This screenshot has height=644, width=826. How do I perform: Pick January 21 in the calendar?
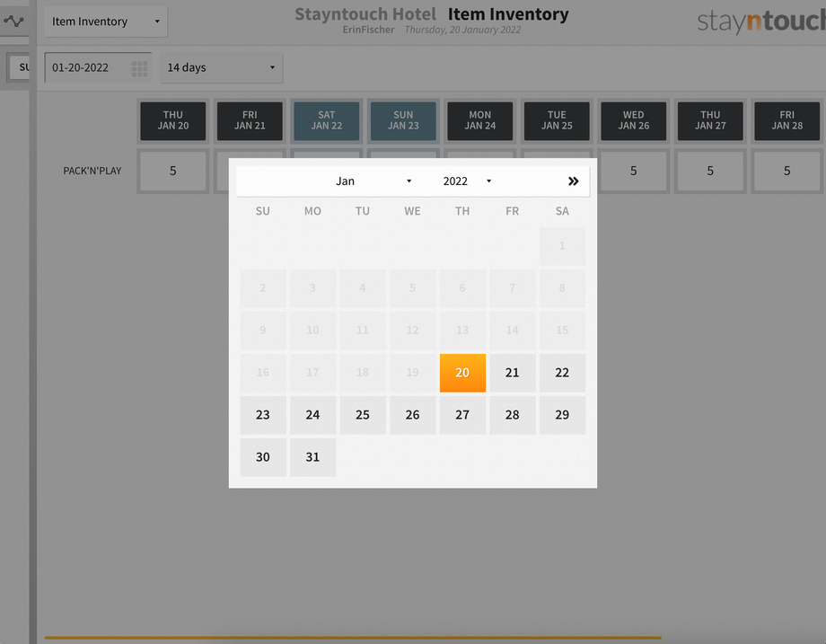pos(513,373)
